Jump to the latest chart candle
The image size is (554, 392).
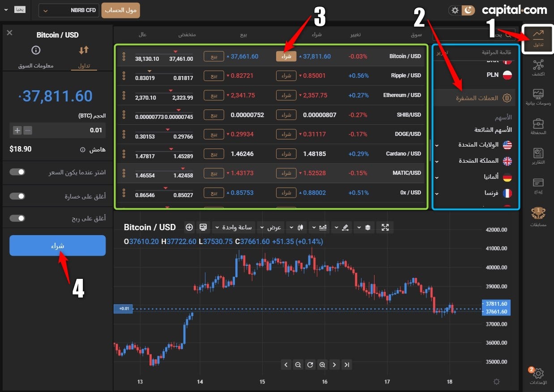click(x=346, y=365)
